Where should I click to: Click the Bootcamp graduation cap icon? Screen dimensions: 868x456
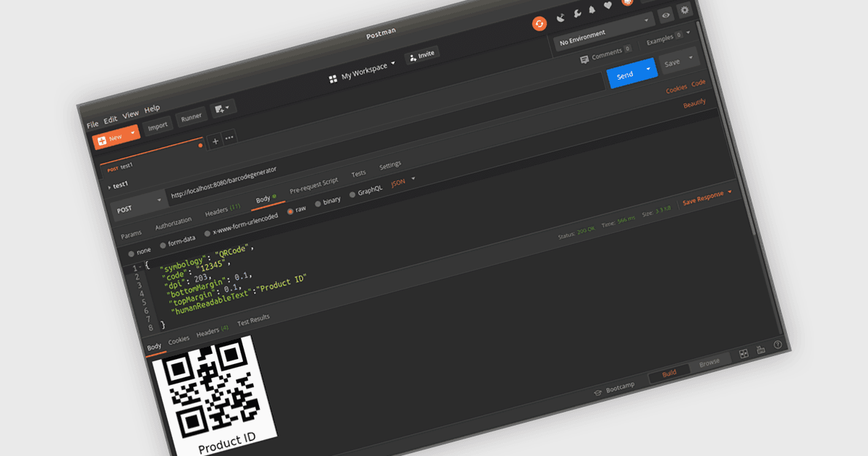[x=598, y=392]
